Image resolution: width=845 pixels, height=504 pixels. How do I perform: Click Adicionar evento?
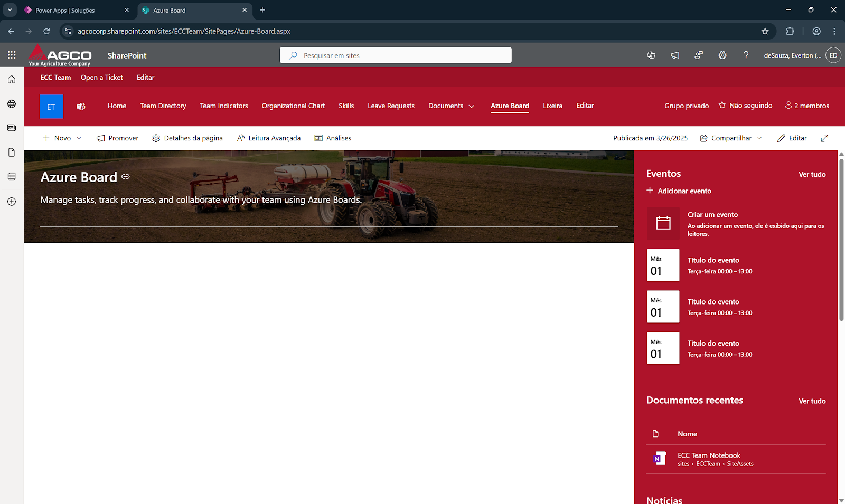(679, 191)
